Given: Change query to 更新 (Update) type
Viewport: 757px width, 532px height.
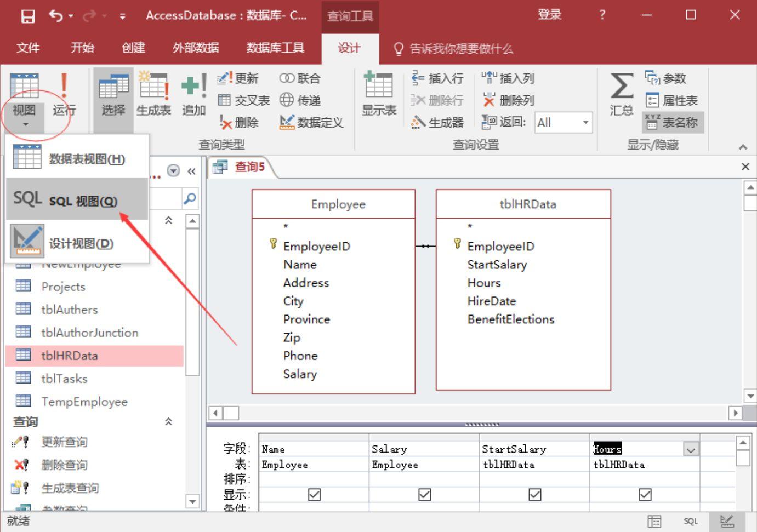Looking at the screenshot, I should click(x=240, y=78).
